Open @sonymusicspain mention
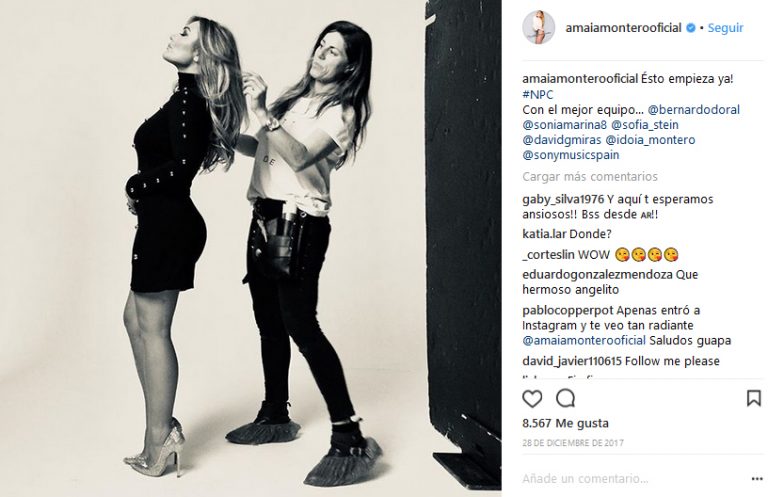 [571, 155]
